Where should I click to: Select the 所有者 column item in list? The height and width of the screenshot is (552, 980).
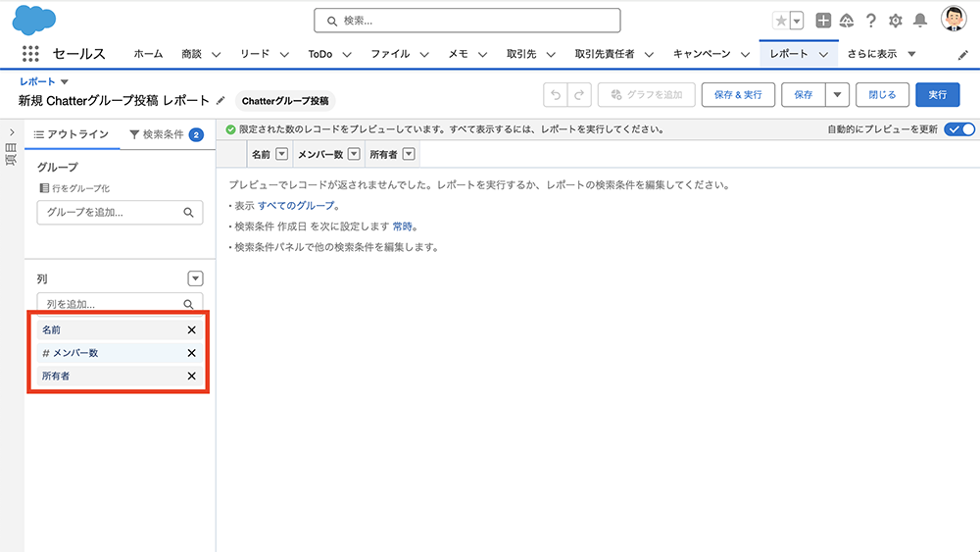[119, 376]
